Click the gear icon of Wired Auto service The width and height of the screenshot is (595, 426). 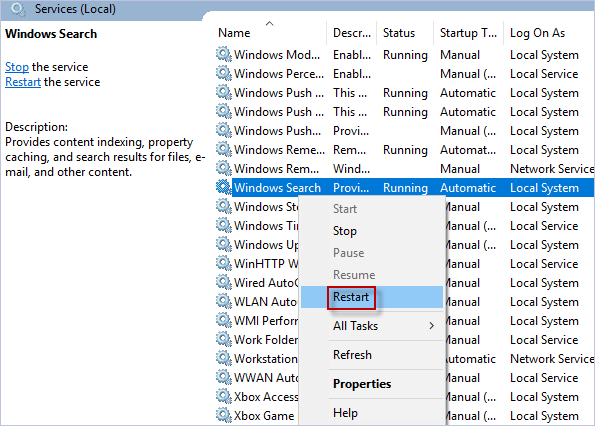[x=224, y=282]
